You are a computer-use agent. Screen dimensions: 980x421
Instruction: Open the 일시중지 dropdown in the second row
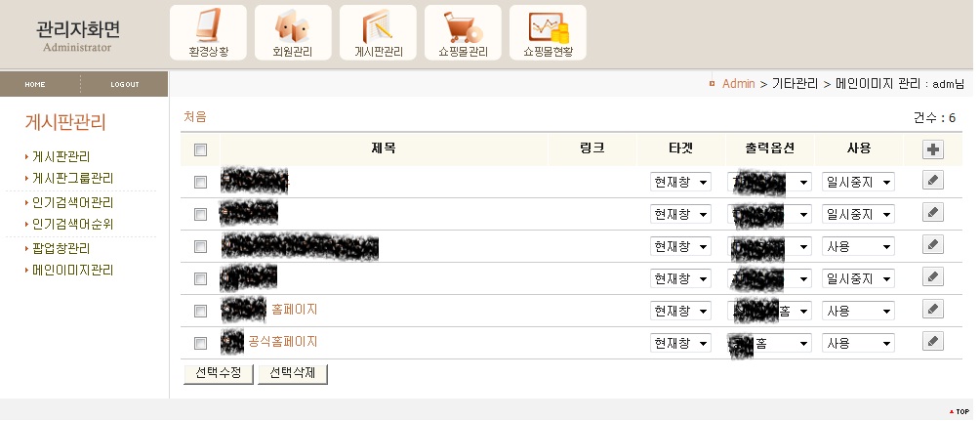coord(858,215)
